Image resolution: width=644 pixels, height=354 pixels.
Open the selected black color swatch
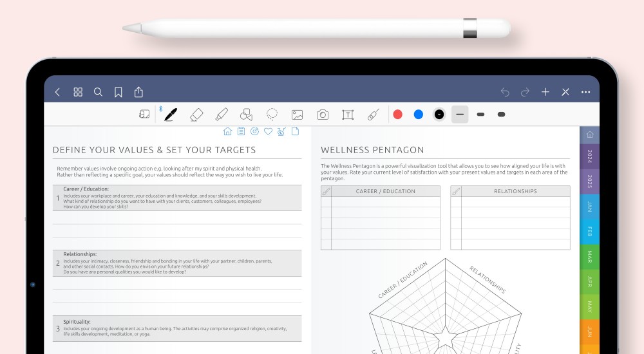(439, 115)
